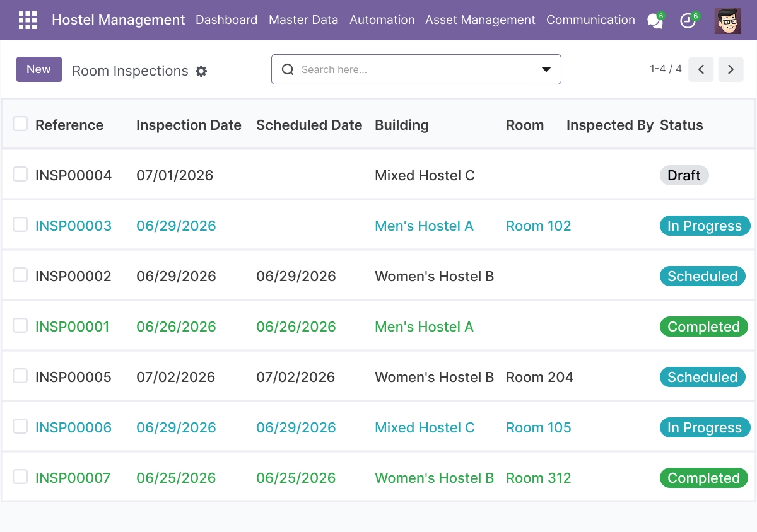
Task: Sort by the Inspected By column header
Action: point(610,125)
